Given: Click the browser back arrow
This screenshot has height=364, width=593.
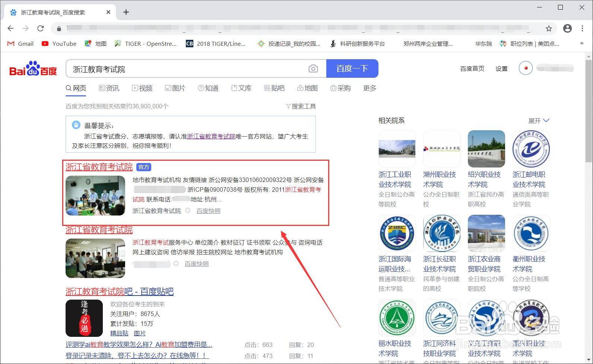Looking at the screenshot, I should (x=10, y=28).
